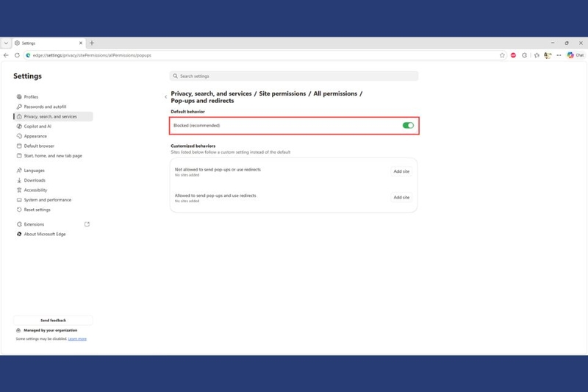Open Default browser settings
The height and width of the screenshot is (392, 588).
(x=39, y=146)
